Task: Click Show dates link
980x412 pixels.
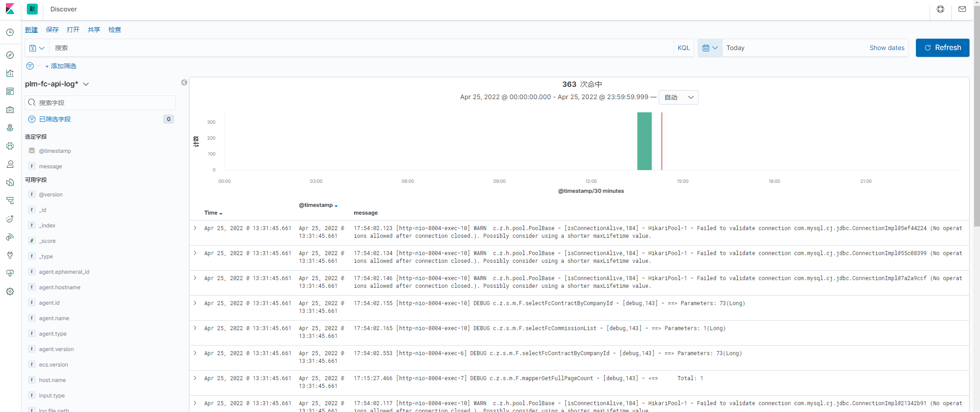Action: pyautogui.click(x=887, y=48)
